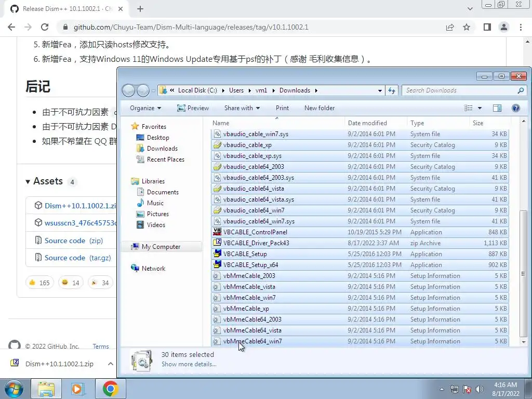Viewport: 532px width, 399px height.
Task: Sort by Size column header
Action: point(490,123)
